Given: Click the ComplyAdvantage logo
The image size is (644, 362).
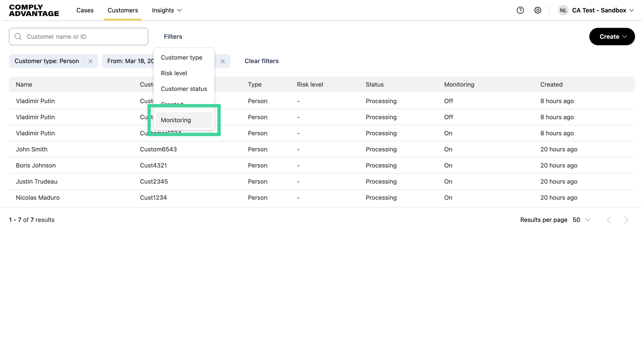Looking at the screenshot, I should 34,10.
